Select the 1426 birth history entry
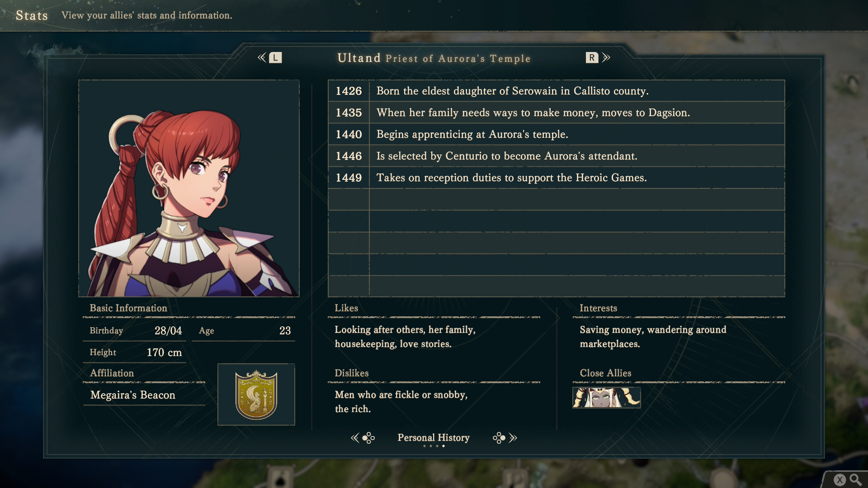The image size is (868, 488). click(x=557, y=91)
